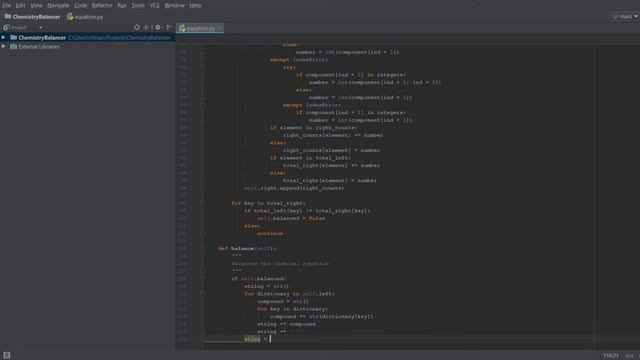Open the Navigate menu
The width and height of the screenshot is (640, 360).
[58, 5]
